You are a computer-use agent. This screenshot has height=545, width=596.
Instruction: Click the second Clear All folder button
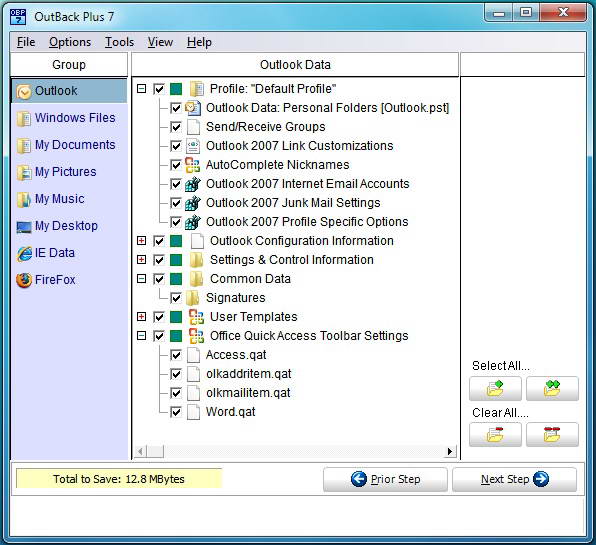552,434
